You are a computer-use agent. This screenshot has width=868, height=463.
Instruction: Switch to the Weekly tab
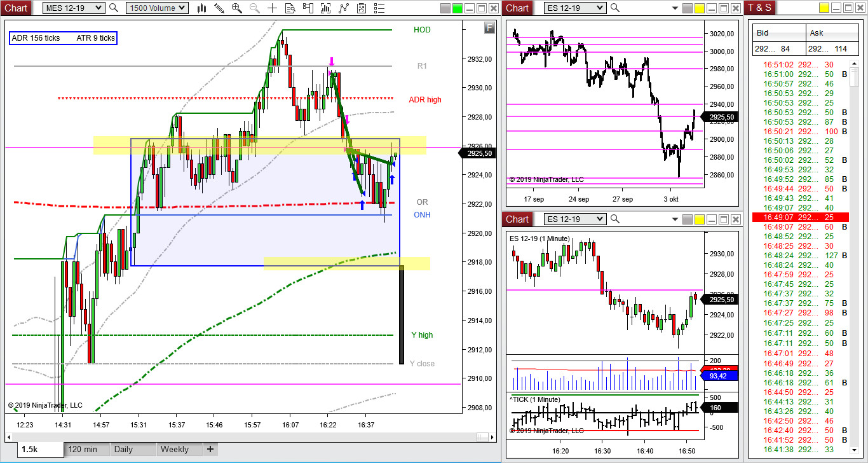(175, 449)
